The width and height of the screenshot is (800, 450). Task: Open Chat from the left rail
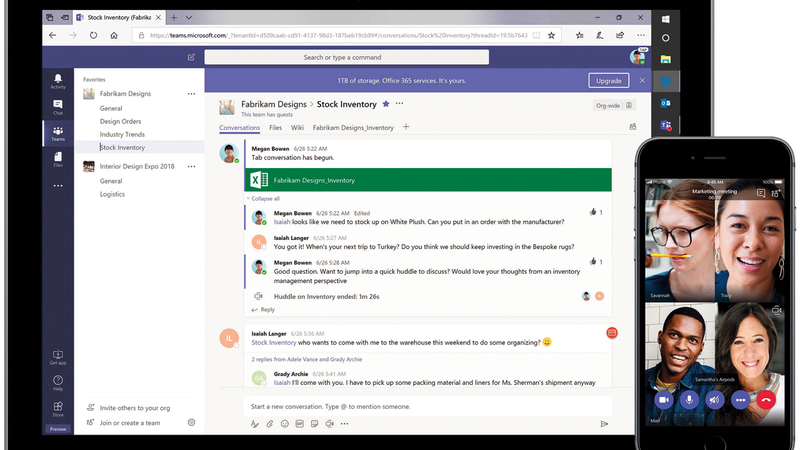[x=58, y=106]
